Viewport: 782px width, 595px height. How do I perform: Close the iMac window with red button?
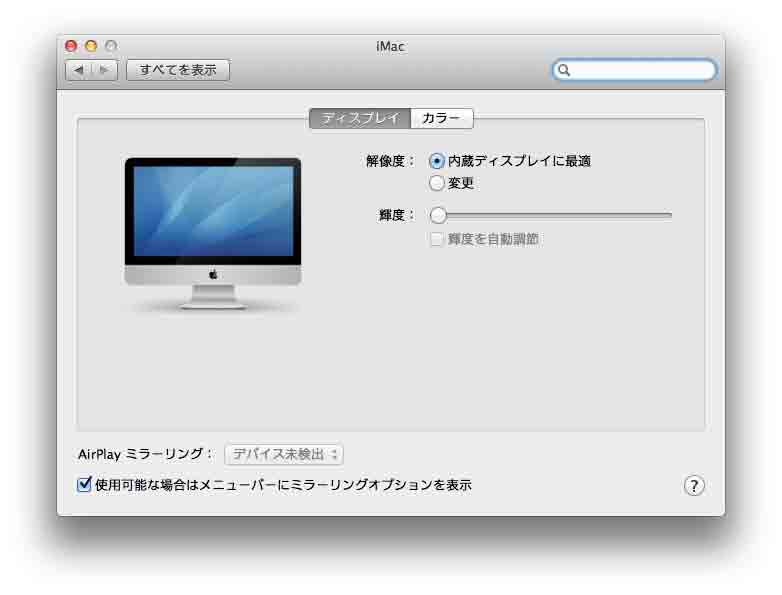point(71,46)
